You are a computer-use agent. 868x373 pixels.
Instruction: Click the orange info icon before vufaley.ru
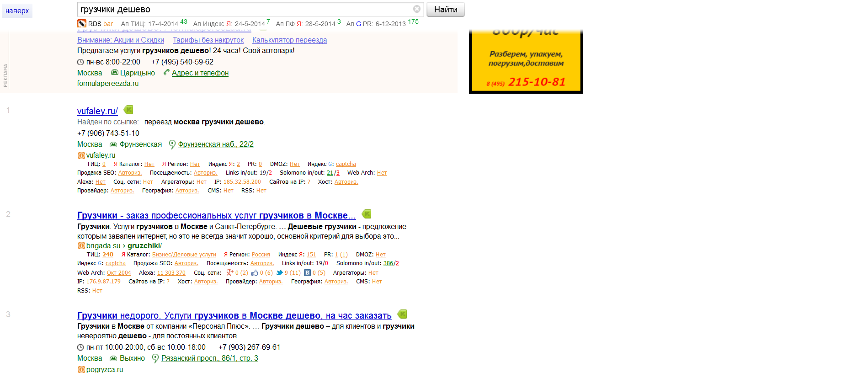[81, 155]
